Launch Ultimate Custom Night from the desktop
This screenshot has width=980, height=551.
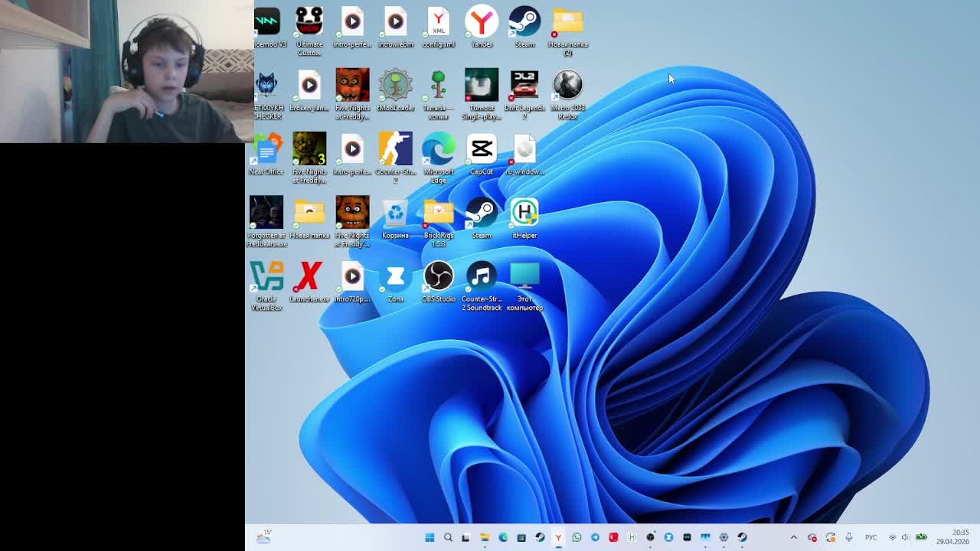309,31
